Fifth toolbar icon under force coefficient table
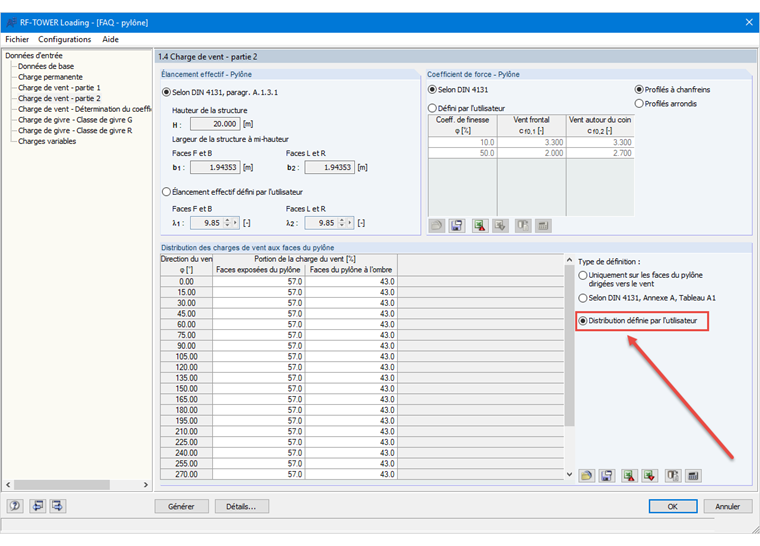 523,225
